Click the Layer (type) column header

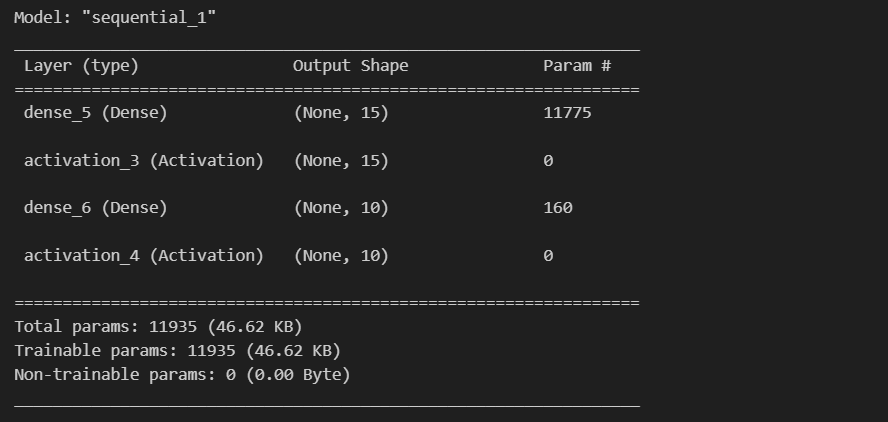tap(81, 66)
